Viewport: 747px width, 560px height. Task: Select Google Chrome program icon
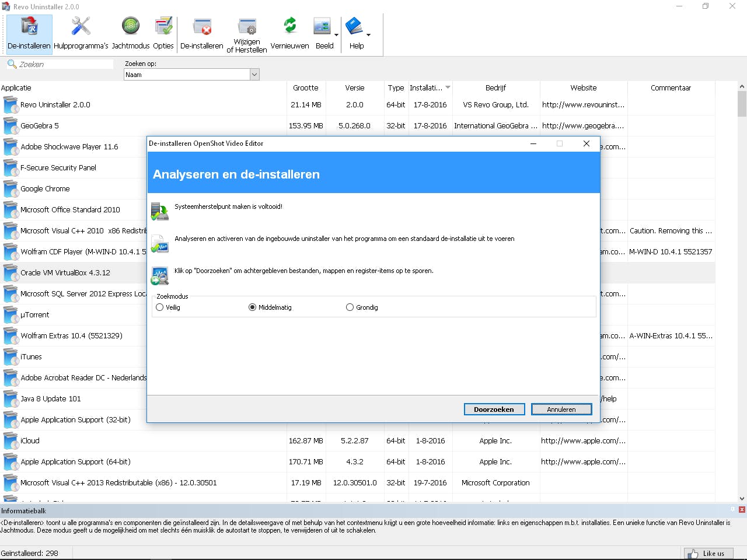pyautogui.click(x=11, y=189)
